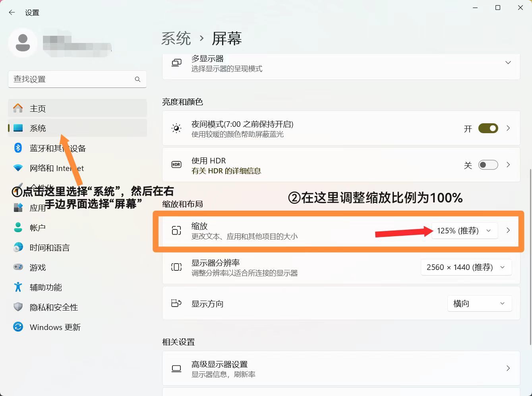Viewport: 532px width, 396px height.
Task: Click the 系统 breadcrumb in the title
Action: click(176, 39)
